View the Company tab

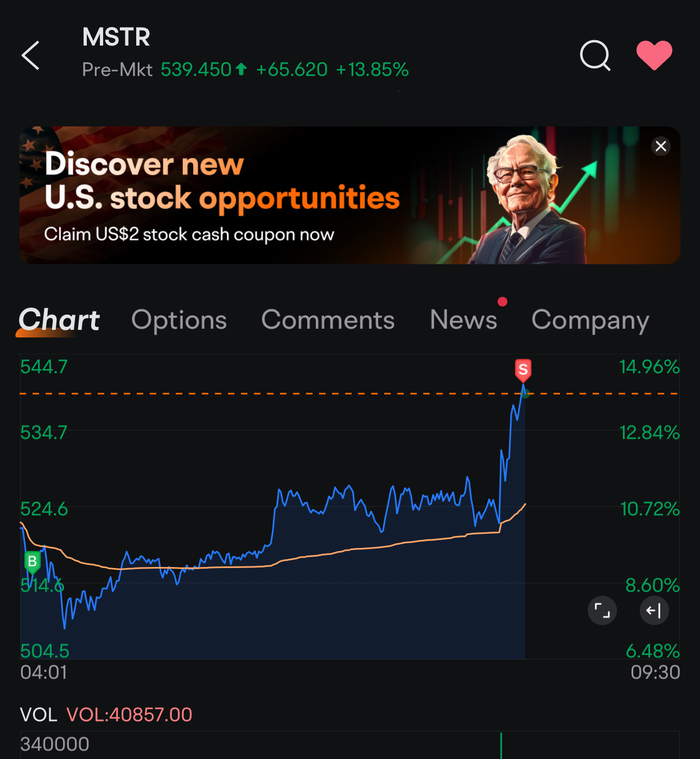pyautogui.click(x=590, y=321)
